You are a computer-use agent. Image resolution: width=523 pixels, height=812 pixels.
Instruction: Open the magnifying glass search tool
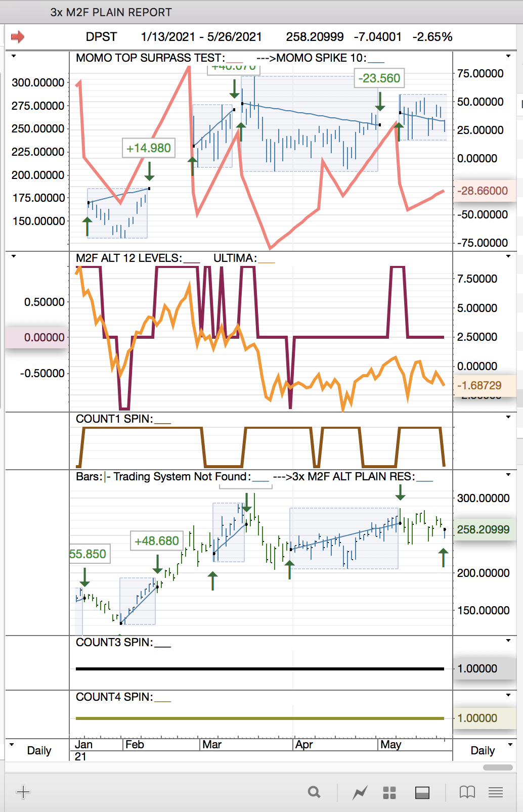(314, 792)
